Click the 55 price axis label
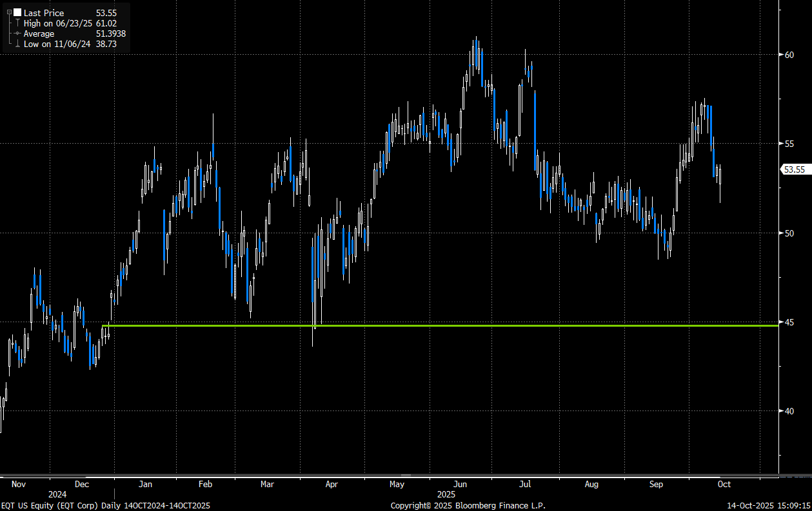 pyautogui.click(x=789, y=144)
